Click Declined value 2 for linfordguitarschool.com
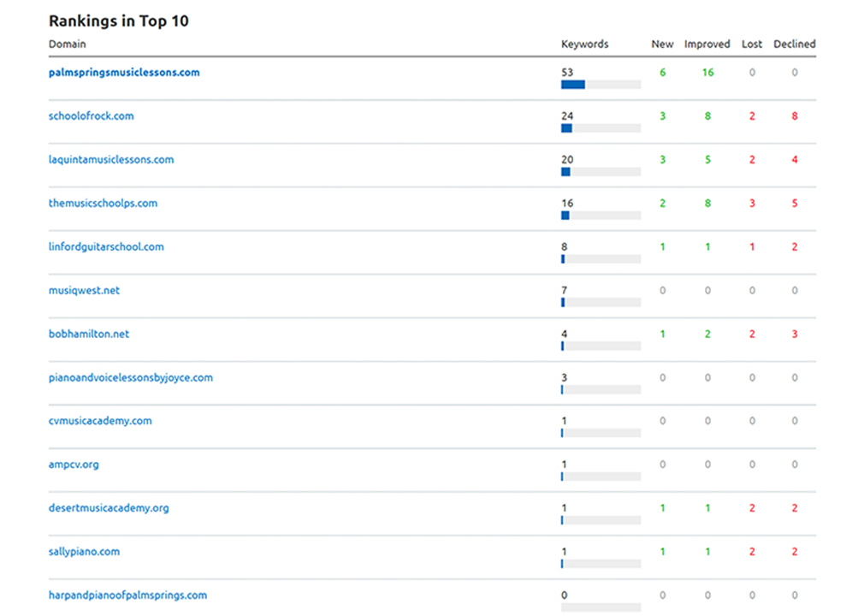 click(x=795, y=247)
